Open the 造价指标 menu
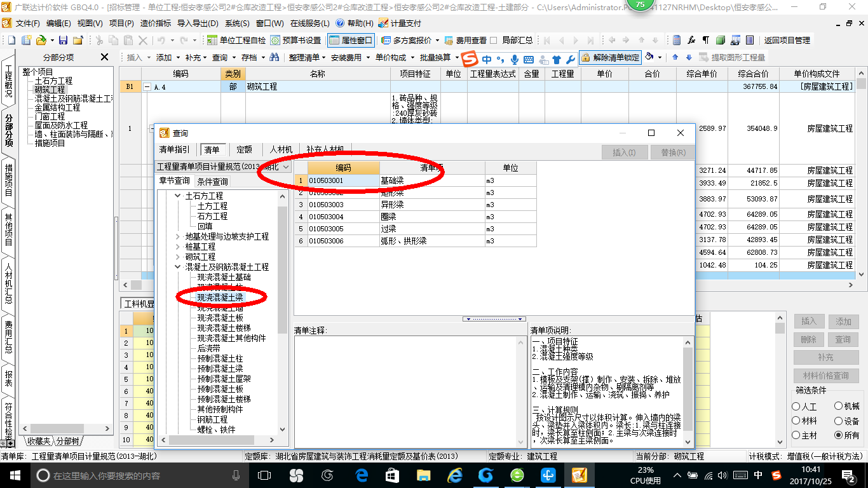This screenshot has height=488, width=868. tap(156, 23)
